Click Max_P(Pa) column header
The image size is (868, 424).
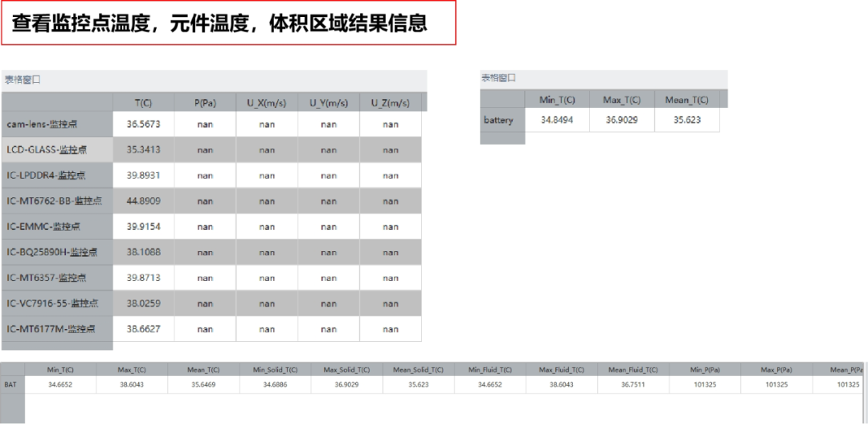click(776, 369)
